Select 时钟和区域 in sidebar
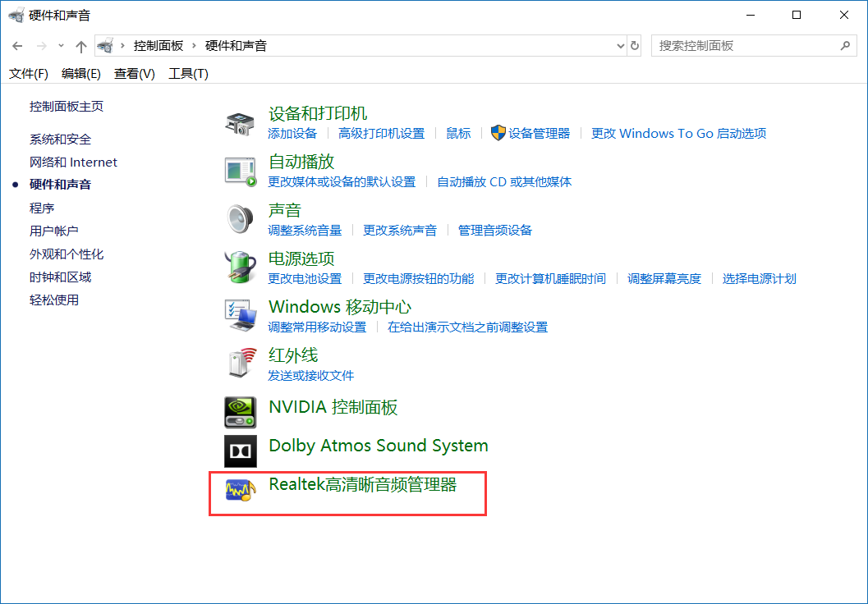Screen dimensions: 868x604 [60, 277]
